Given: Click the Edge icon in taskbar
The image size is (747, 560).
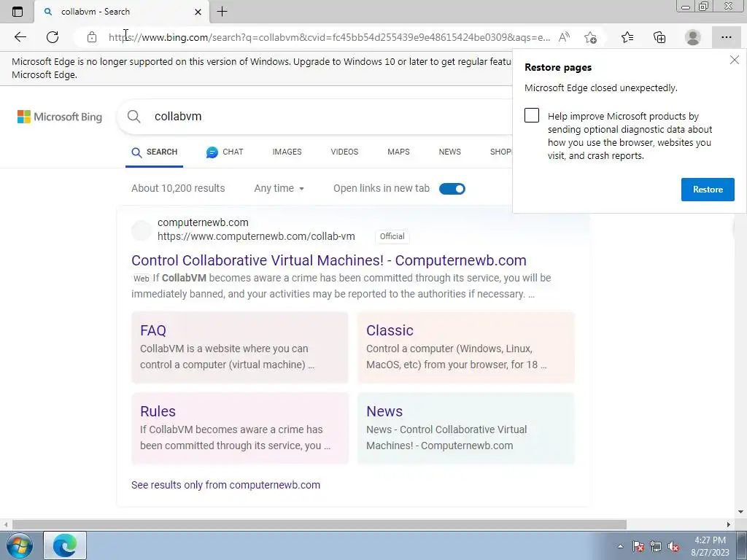Looking at the screenshot, I should [x=65, y=545].
